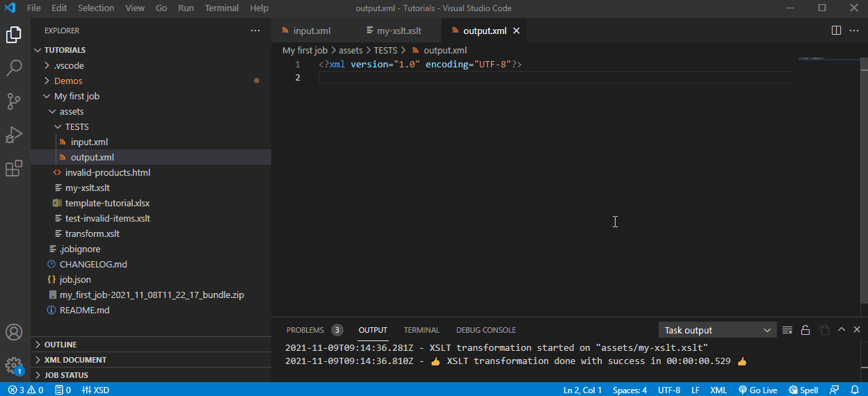This screenshot has width=868, height=396.
Task: Switch to the my-xslt.xslt tab
Action: (399, 31)
